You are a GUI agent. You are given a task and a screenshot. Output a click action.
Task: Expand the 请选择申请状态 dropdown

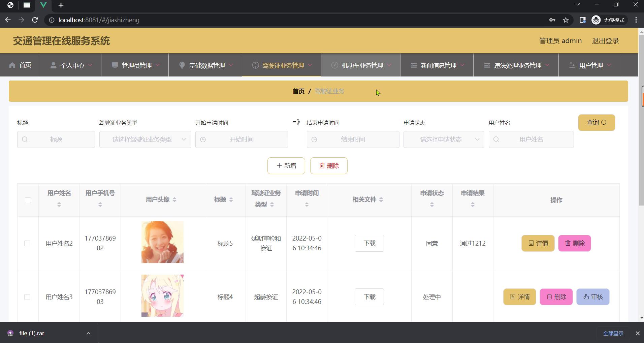[x=444, y=139]
